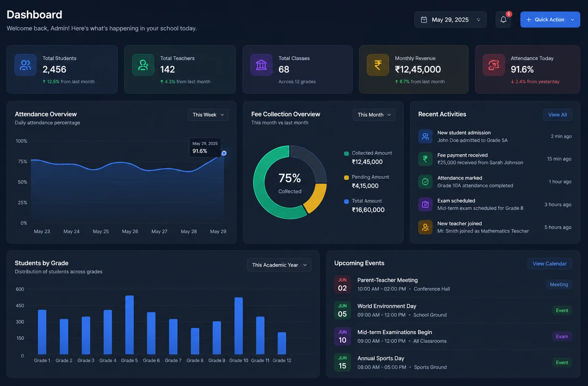Click the Exam tag on Mid-term Examinations
Viewport: 588px width, 386px height.
(x=562, y=337)
